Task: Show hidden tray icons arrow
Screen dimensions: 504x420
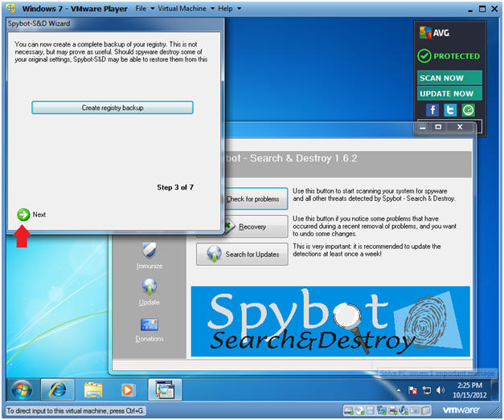Action: (399, 390)
